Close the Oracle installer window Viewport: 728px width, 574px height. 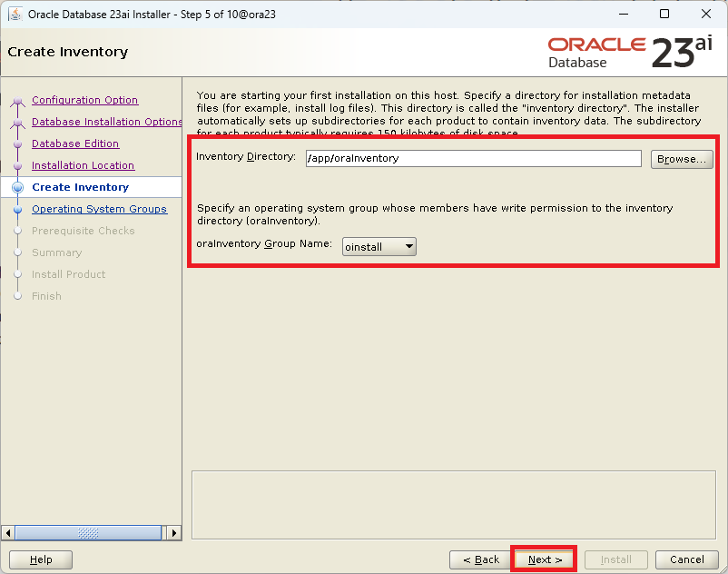click(x=705, y=14)
